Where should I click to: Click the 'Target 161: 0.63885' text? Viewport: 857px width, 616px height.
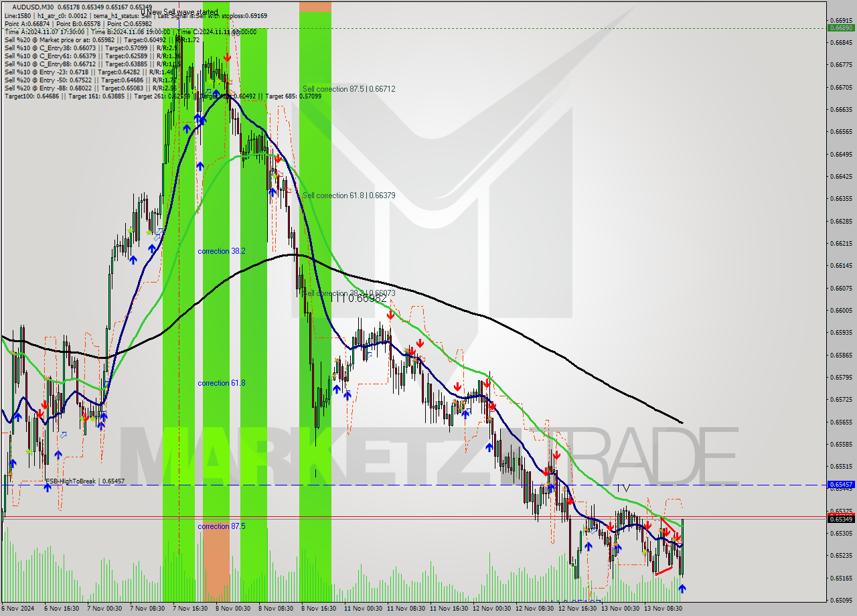pos(96,96)
